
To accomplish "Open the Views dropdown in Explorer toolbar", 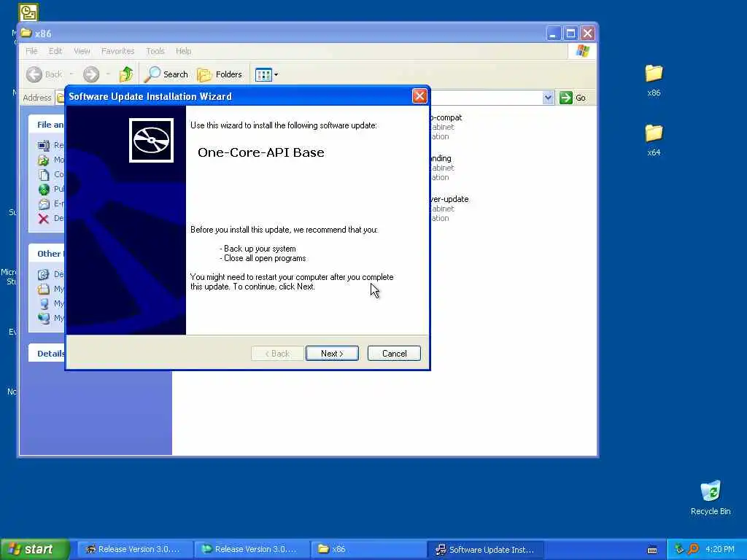I will pyautogui.click(x=266, y=74).
